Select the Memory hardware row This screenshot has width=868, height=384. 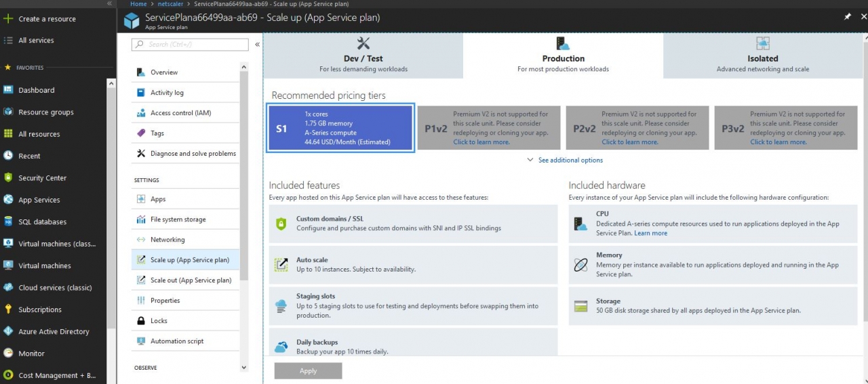tap(713, 265)
